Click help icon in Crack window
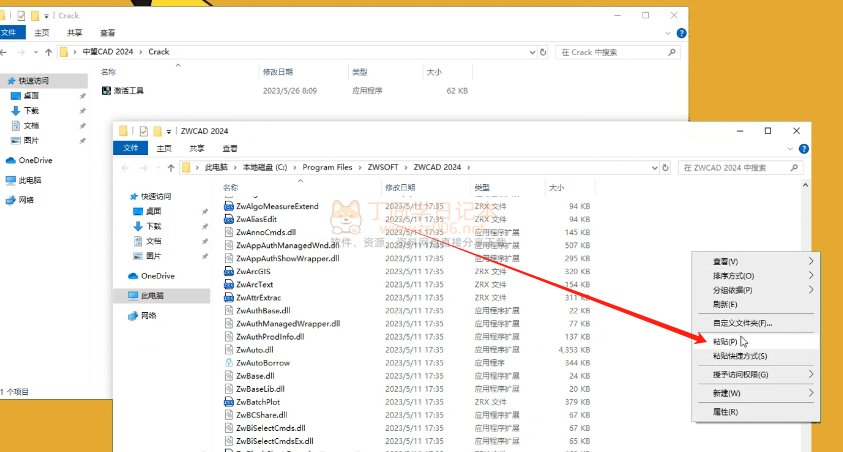This screenshot has height=452, width=843. point(681,33)
